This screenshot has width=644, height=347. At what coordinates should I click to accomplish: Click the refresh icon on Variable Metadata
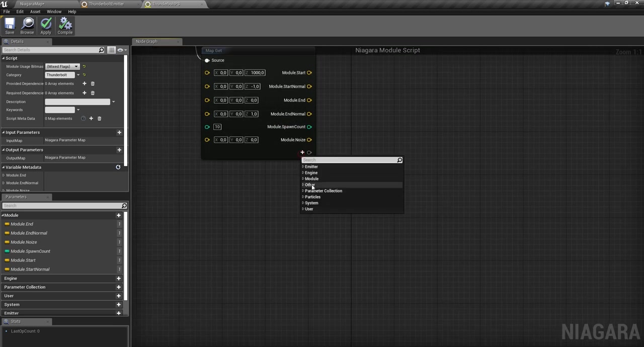coord(118,167)
